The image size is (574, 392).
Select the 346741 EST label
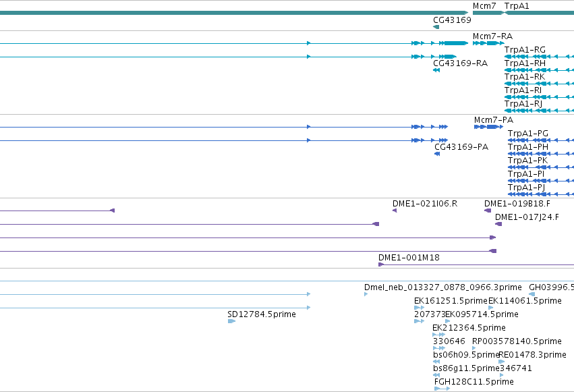tap(516, 368)
